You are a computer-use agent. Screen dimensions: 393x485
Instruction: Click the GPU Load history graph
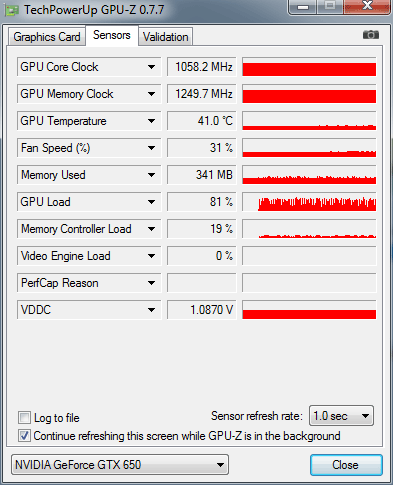[309, 202]
